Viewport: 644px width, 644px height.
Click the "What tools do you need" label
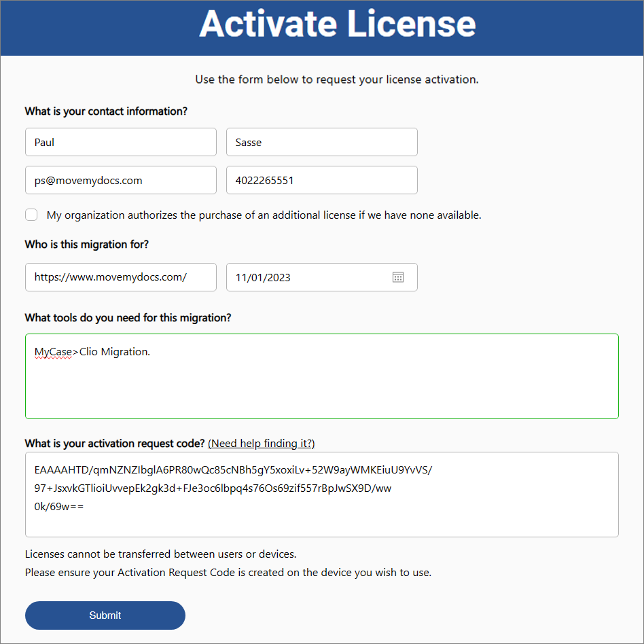tap(128, 318)
